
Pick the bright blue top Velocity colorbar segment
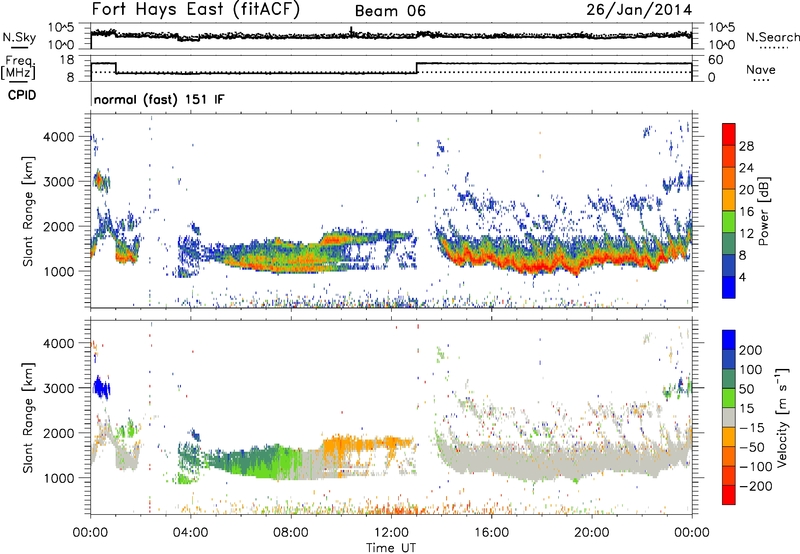click(x=729, y=340)
